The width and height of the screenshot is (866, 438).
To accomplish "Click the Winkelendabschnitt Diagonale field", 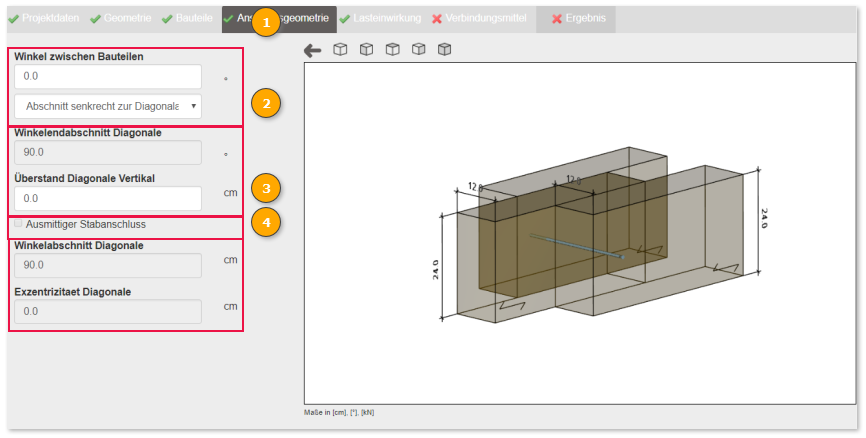I will click(x=108, y=152).
